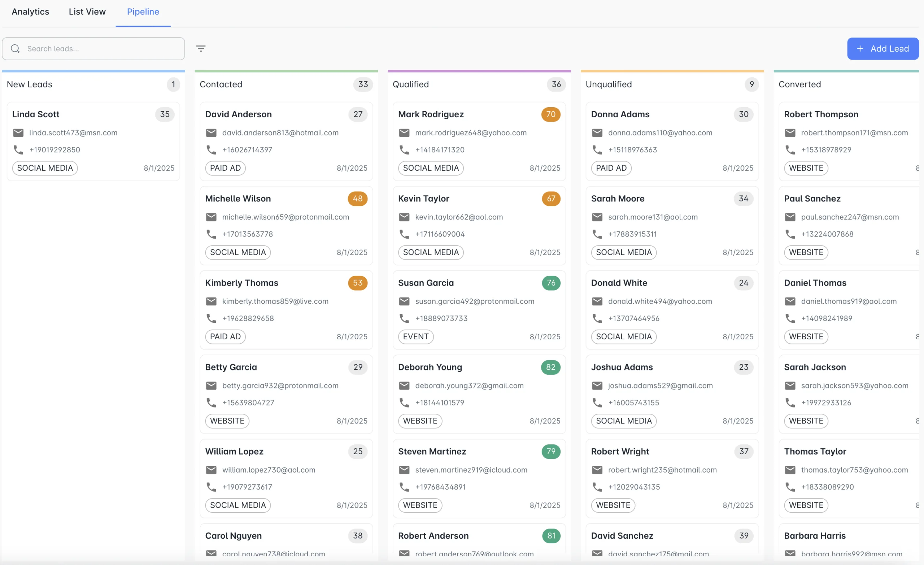924x565 pixels.
Task: Click Mark Rodriguez's email envelope icon
Action: click(404, 133)
